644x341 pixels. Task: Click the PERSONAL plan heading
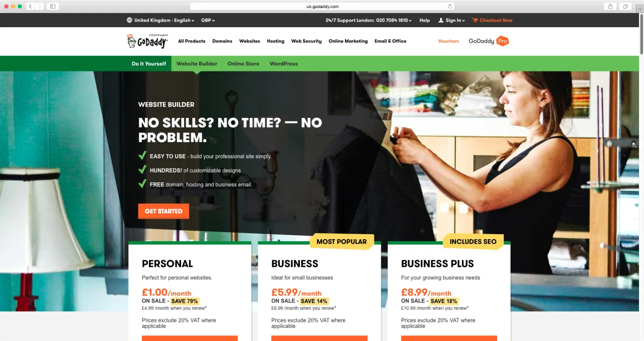pos(168,263)
